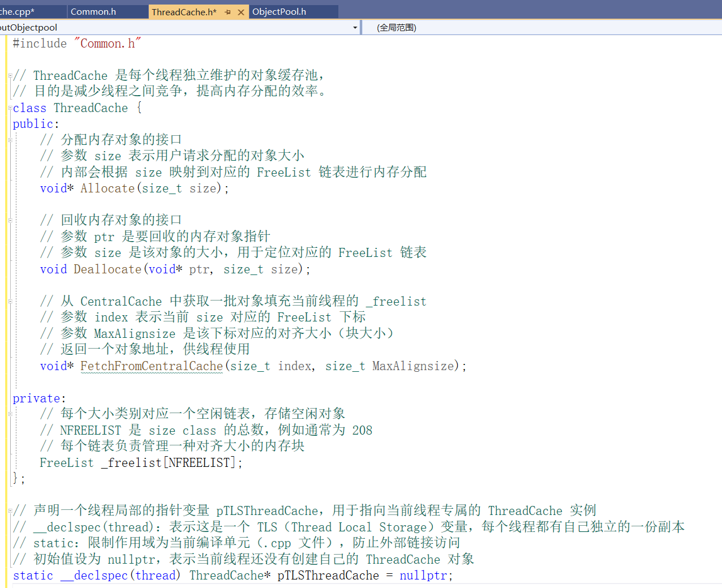Click the nullptr keyword in the declaration

(x=423, y=576)
